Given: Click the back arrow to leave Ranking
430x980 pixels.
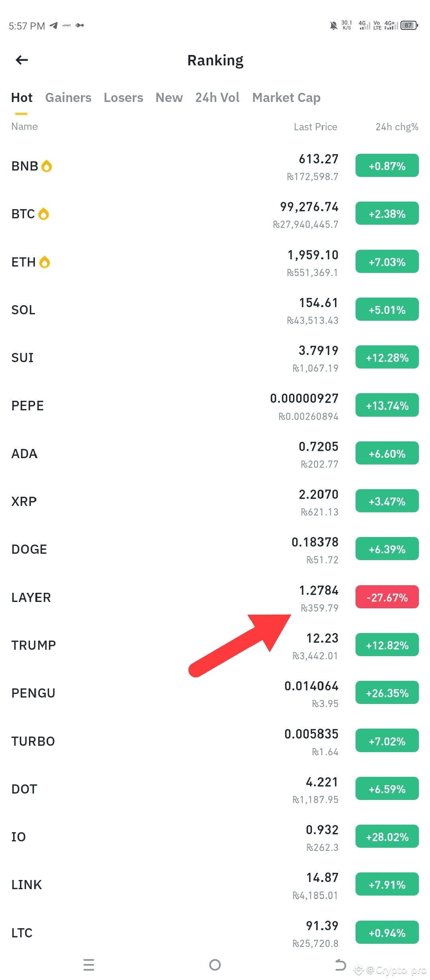Looking at the screenshot, I should 21,60.
